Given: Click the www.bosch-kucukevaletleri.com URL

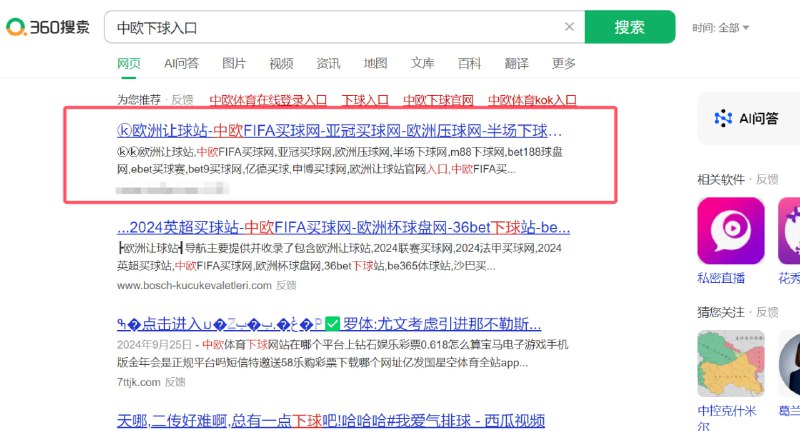Looking at the screenshot, I should pos(194,285).
